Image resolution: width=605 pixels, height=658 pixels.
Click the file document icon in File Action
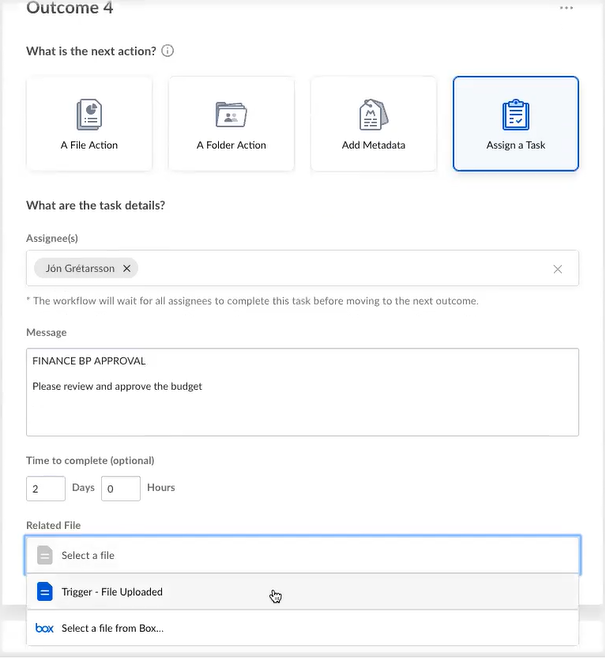89,113
